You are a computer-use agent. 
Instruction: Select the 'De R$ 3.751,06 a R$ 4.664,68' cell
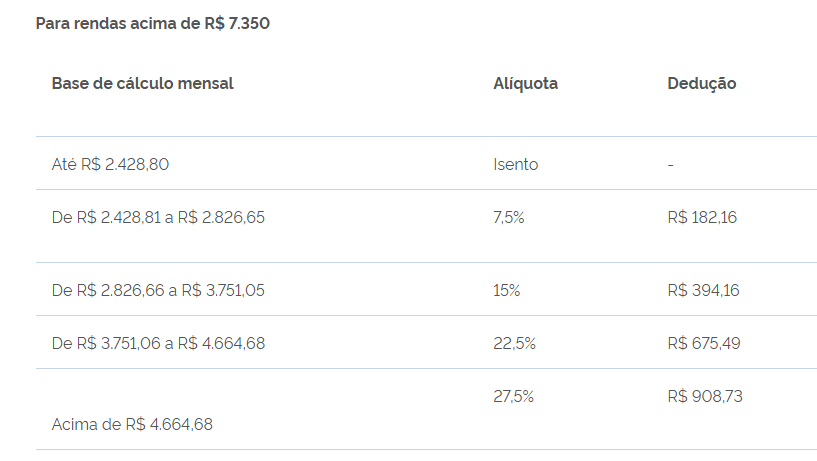[x=158, y=343]
